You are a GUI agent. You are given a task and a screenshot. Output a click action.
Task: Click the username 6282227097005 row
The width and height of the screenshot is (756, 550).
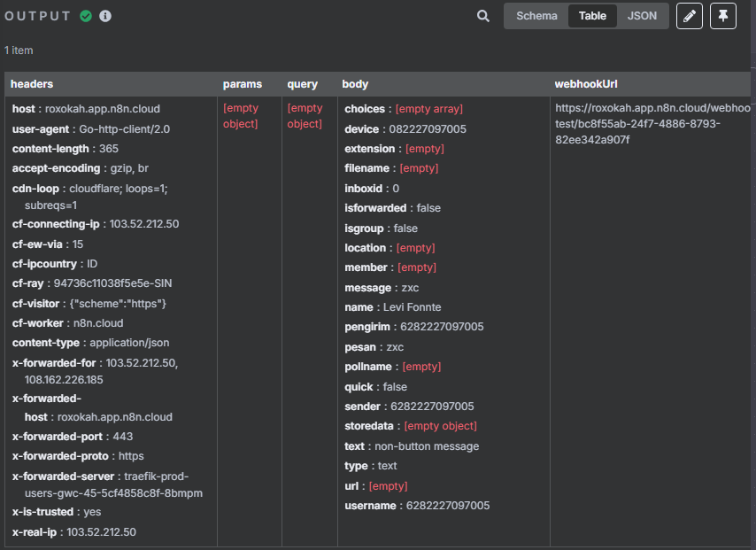click(x=417, y=506)
